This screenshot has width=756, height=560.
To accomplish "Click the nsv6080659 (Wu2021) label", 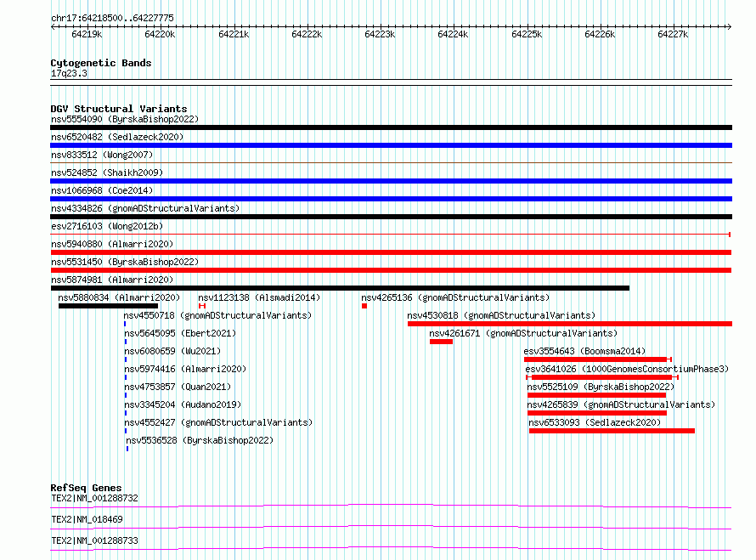I will point(172,351).
